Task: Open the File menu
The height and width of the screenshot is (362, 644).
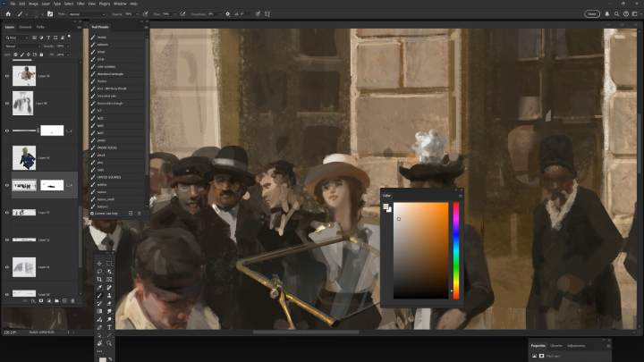Action: click(13, 4)
